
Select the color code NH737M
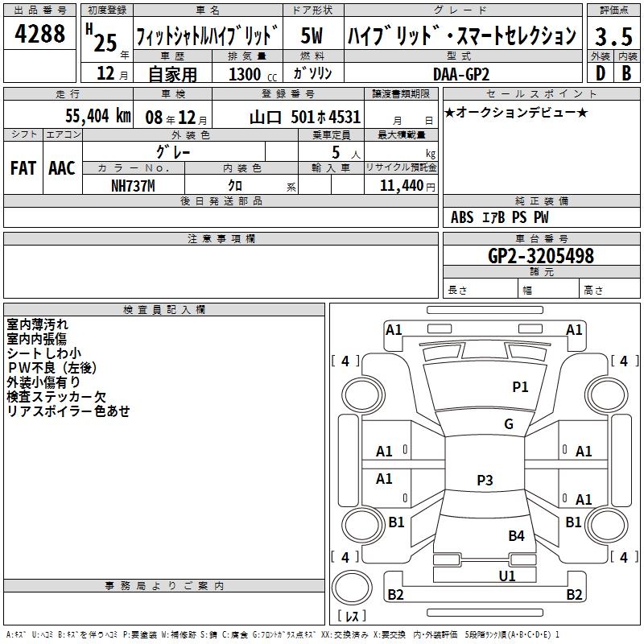pyautogui.click(x=133, y=186)
